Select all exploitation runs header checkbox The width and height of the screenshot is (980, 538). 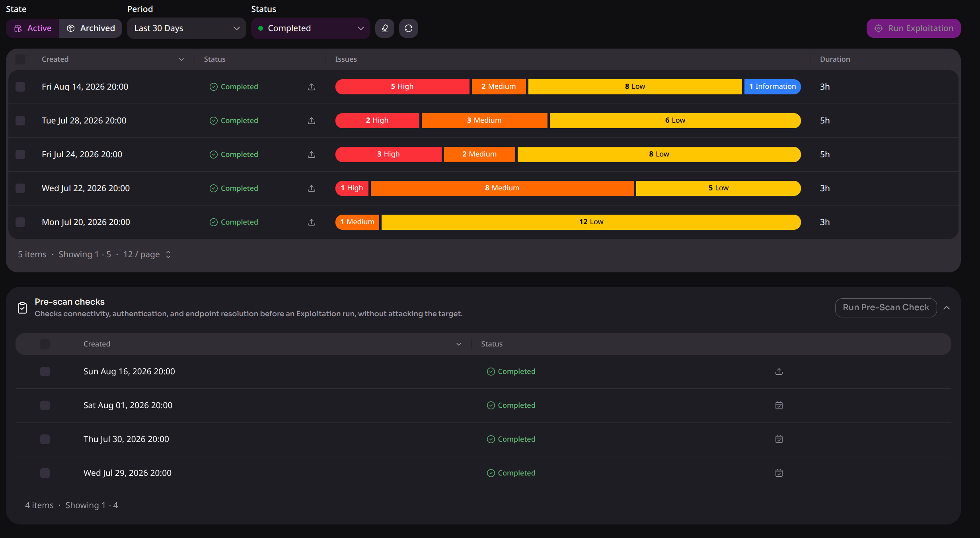[20, 59]
